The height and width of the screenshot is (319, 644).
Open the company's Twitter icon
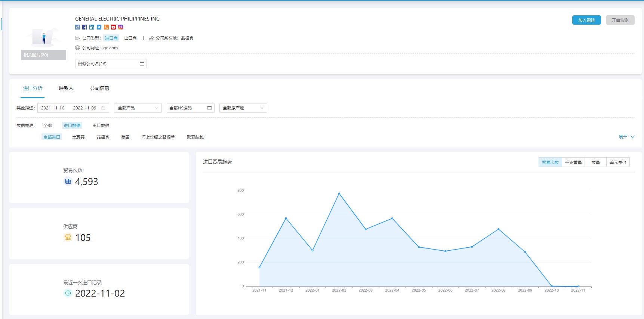99,27
